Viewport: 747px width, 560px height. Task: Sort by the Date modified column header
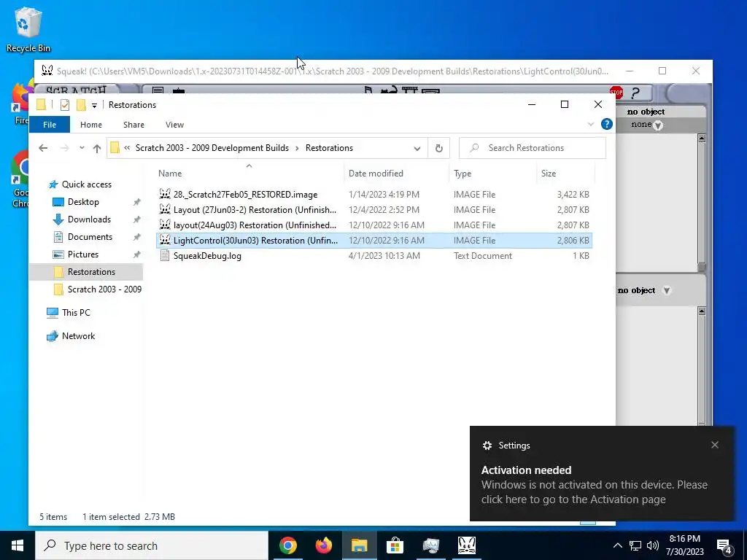pyautogui.click(x=376, y=174)
